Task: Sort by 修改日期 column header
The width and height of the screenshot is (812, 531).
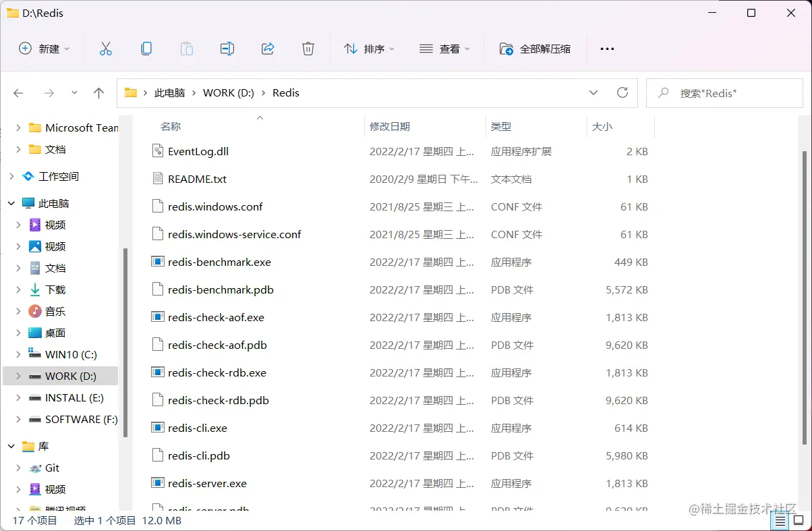Action: pos(390,126)
